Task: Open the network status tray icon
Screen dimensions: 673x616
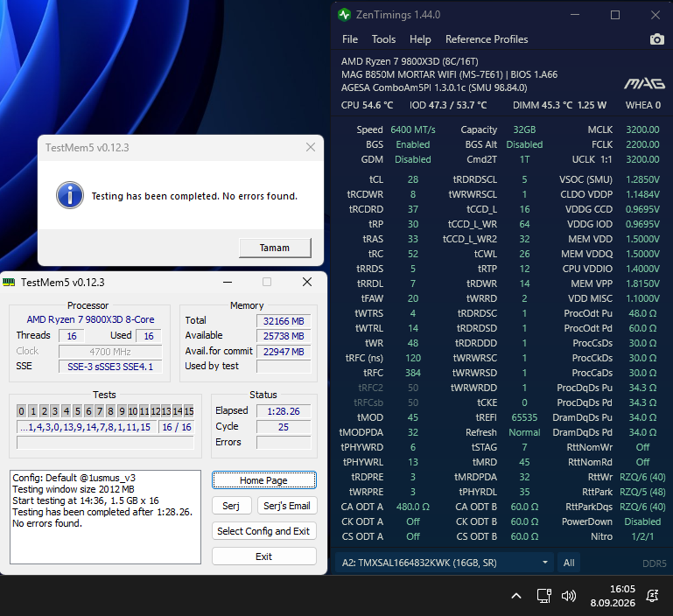Action: [x=543, y=596]
